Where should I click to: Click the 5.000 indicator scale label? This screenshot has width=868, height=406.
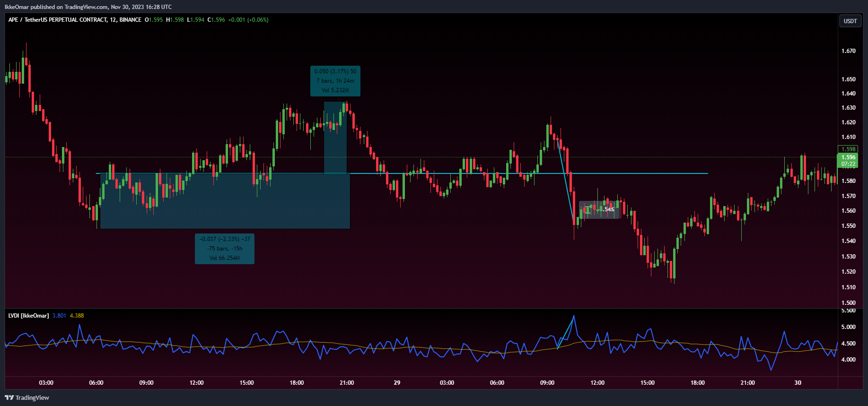pos(848,327)
